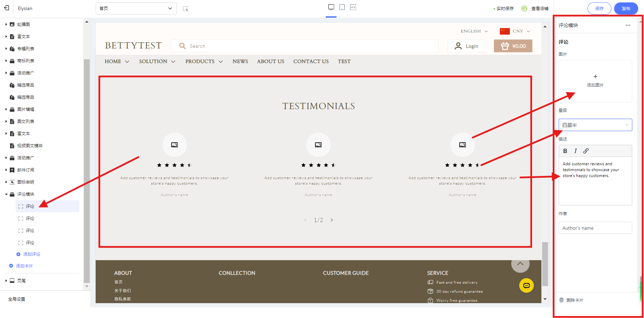Click the ABOUT US navigation item
Viewport: 644px width, 318px height.
[270, 61]
